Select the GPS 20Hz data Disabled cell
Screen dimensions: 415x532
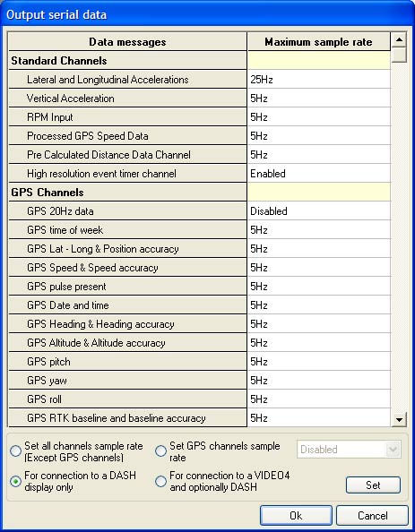point(319,211)
